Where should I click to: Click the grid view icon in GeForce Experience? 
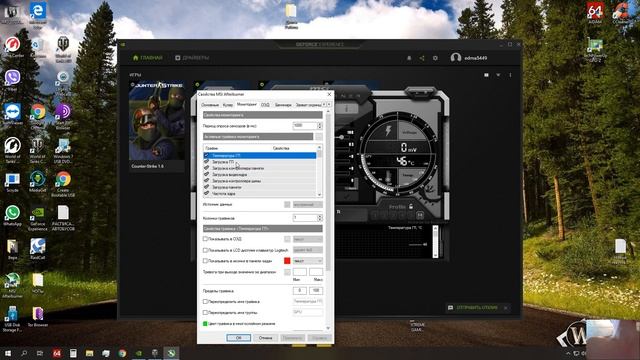pyautogui.click(x=486, y=75)
